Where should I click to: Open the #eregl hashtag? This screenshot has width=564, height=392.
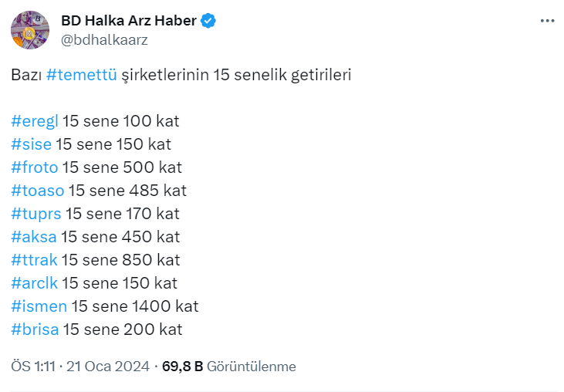[35, 121]
